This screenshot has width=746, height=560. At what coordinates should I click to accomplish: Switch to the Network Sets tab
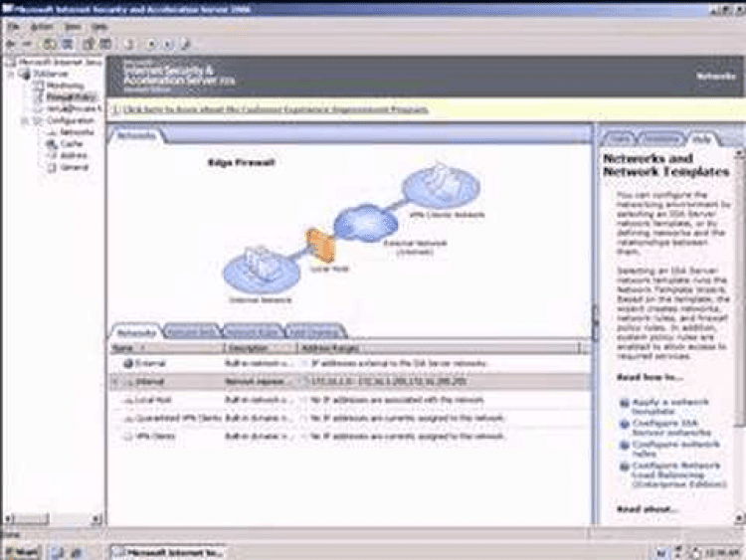[x=192, y=331]
